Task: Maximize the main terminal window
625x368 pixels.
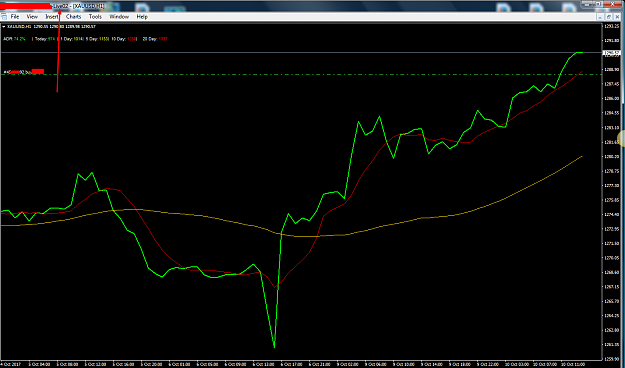Action: tap(597, 4)
